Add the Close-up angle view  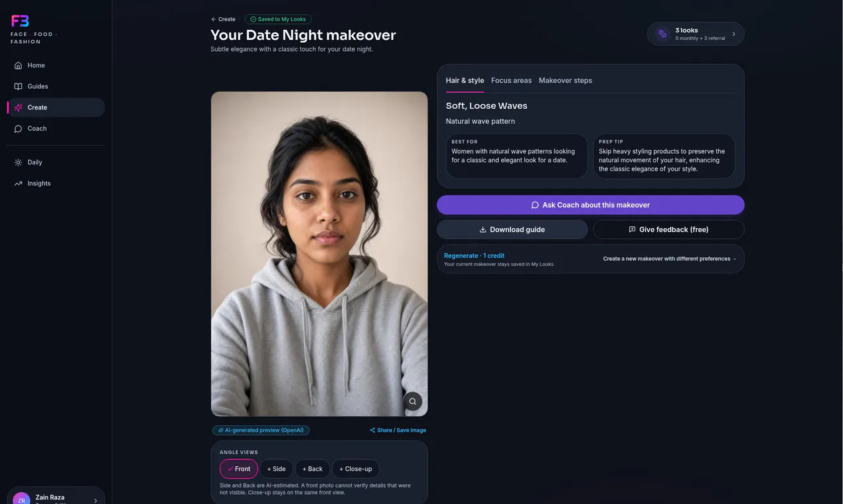356,469
